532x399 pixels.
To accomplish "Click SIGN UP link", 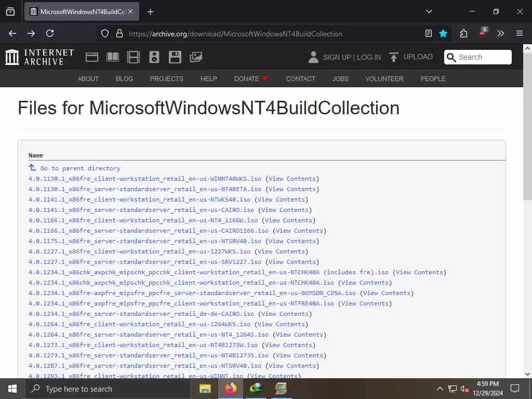I will pos(337,57).
